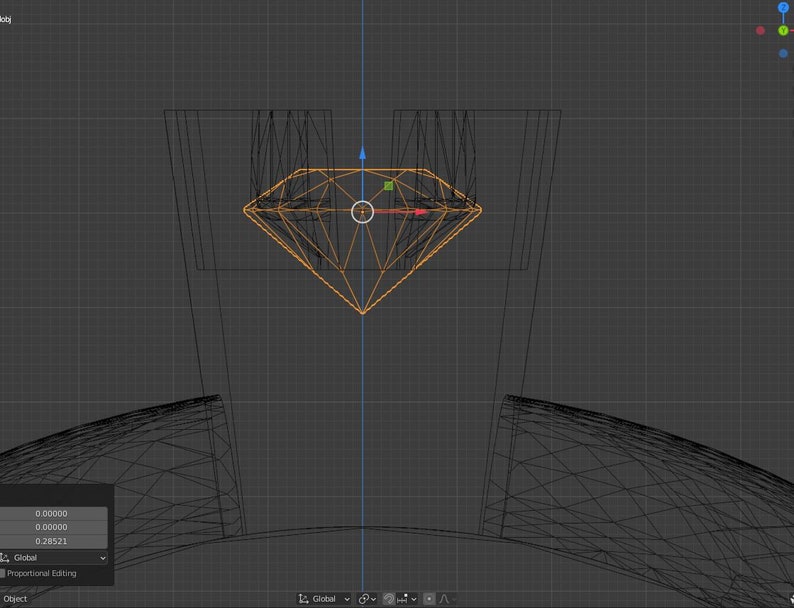The width and height of the screenshot is (794, 608).
Task: Click the white circle free-move gizmo center
Action: coord(363,212)
